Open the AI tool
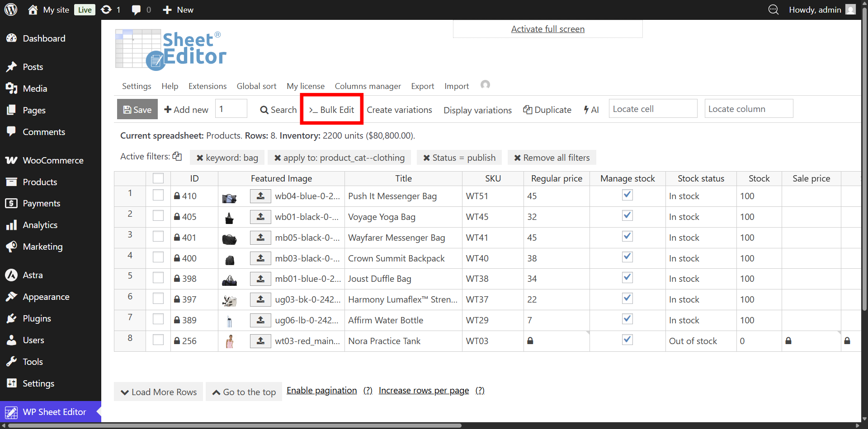 pyautogui.click(x=591, y=110)
